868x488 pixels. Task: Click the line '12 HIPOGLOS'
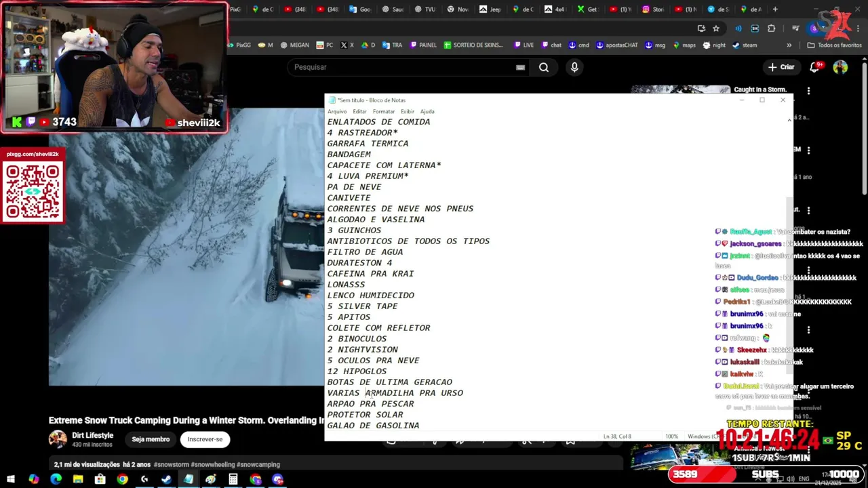tap(357, 371)
